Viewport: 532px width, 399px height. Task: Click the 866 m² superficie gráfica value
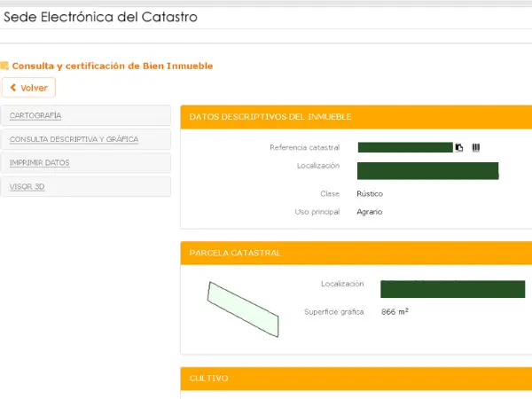pos(395,312)
